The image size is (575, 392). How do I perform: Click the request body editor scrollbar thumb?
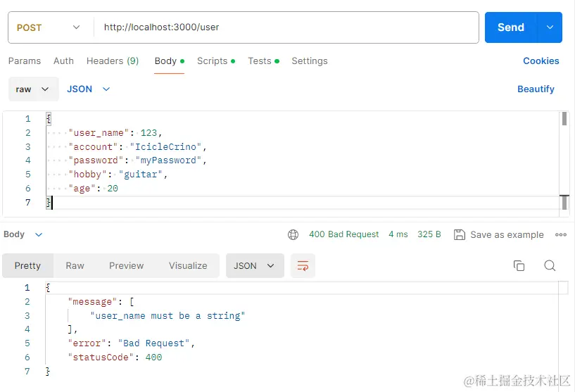[564, 118]
